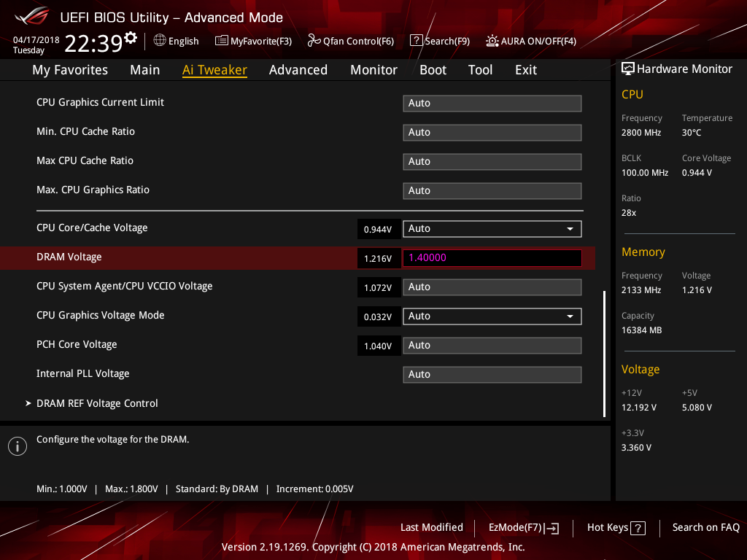Change language via English label
This screenshot has width=747, height=560.
coord(183,41)
